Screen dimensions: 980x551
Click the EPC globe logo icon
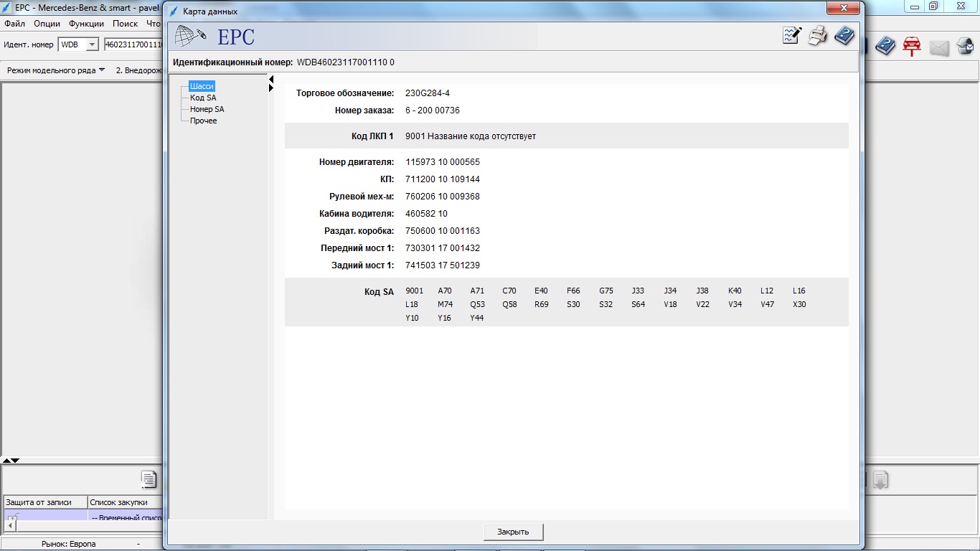191,36
